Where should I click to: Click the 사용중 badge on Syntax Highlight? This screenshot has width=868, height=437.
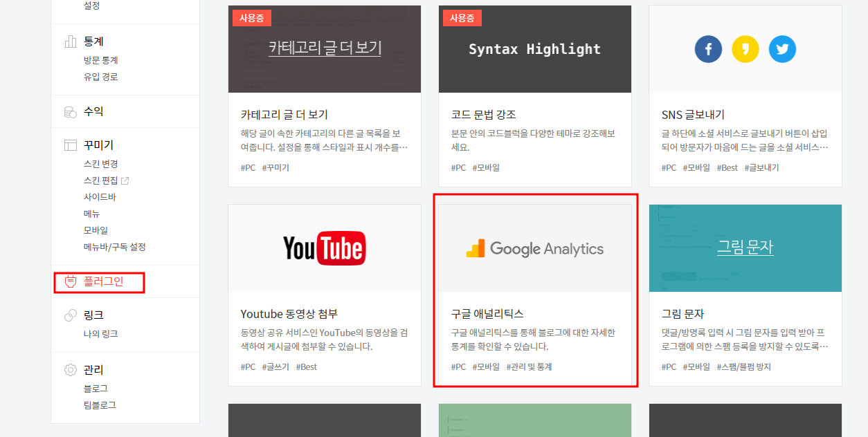coord(462,17)
